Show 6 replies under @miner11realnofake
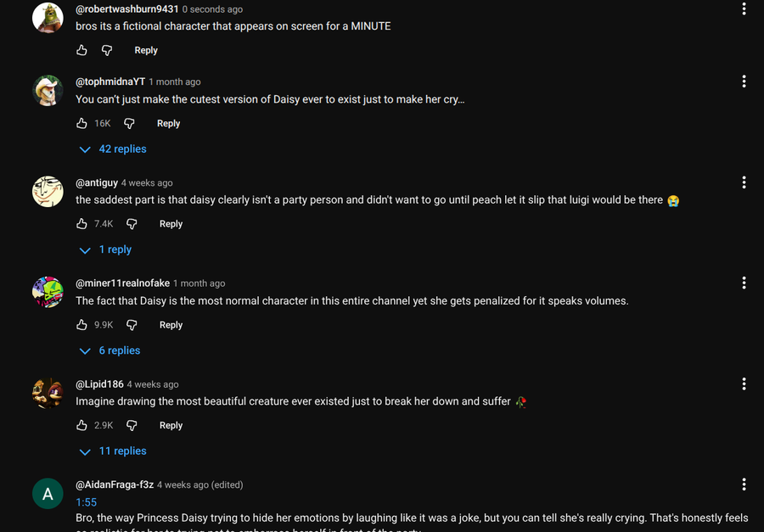The width and height of the screenshot is (764, 532). pyautogui.click(x=110, y=350)
